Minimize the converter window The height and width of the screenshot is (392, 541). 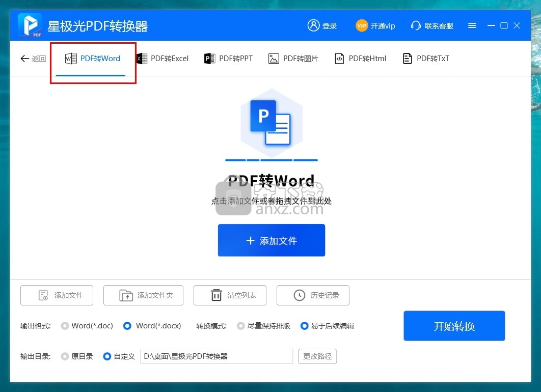click(x=491, y=25)
